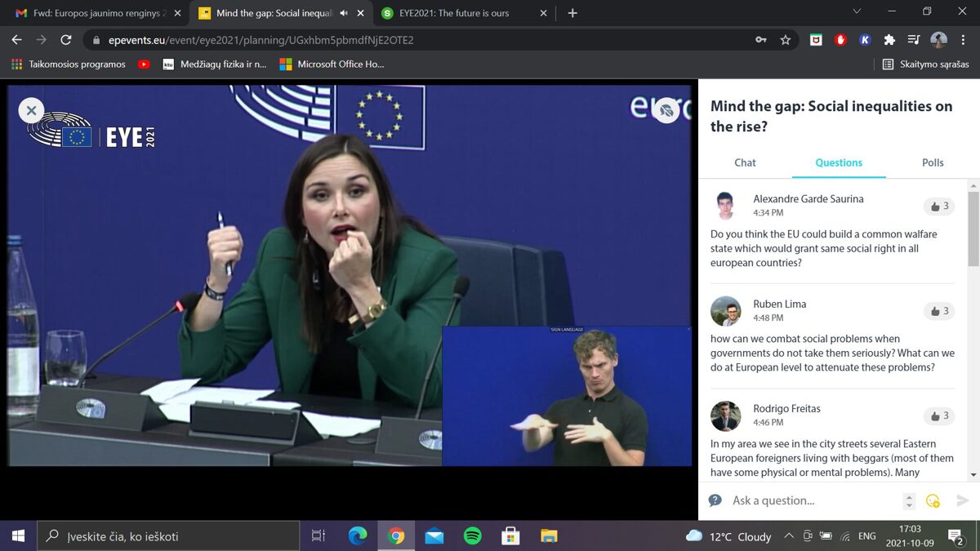Open saved passwords key icon
980x551 pixels.
[x=760, y=39]
